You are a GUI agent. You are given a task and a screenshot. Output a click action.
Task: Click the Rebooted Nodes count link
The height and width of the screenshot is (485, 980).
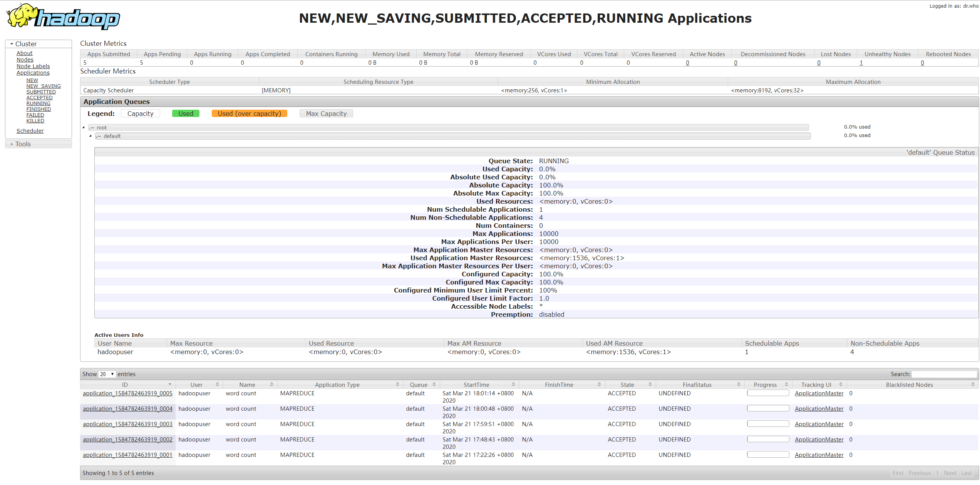[x=922, y=63]
